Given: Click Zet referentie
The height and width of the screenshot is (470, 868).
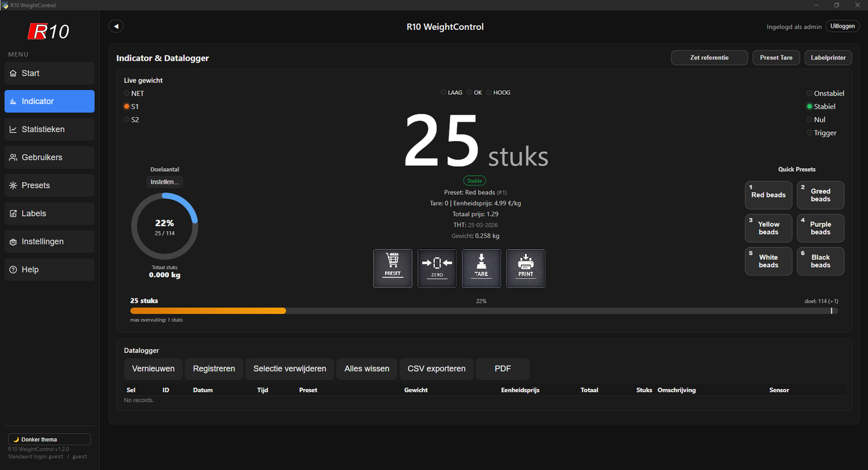Looking at the screenshot, I should pos(709,57).
